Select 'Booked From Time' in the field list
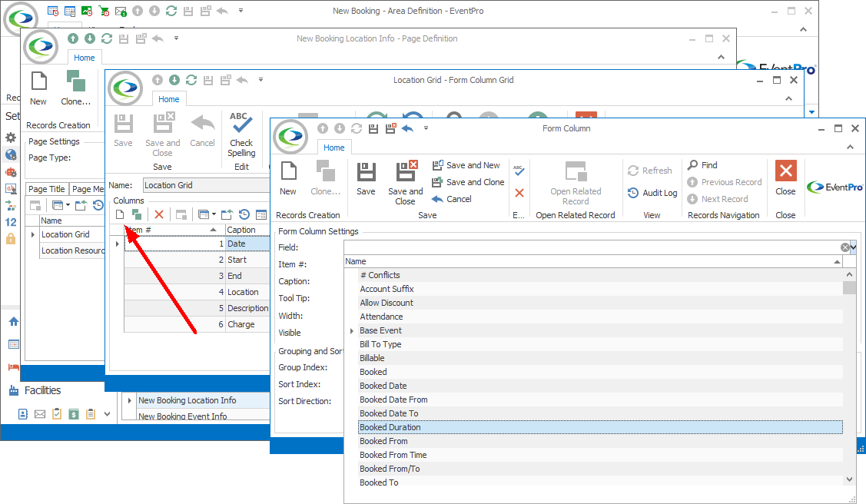The height and width of the screenshot is (504, 866). click(x=600, y=454)
